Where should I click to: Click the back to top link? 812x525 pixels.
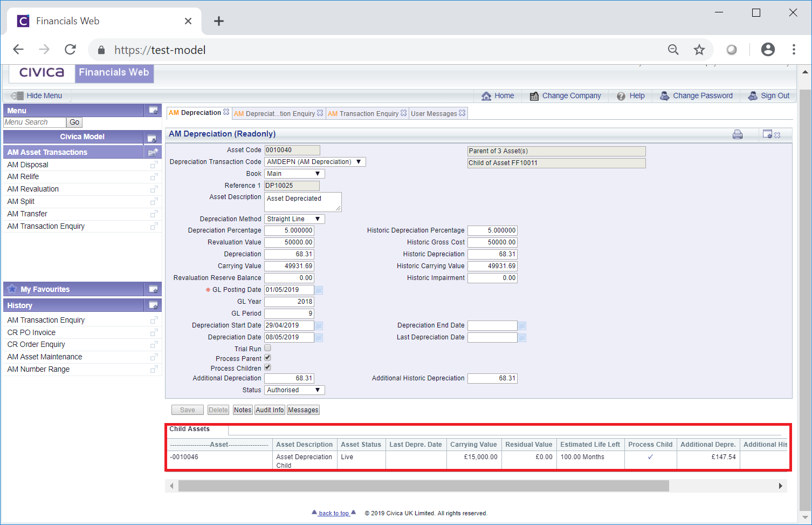[334, 513]
